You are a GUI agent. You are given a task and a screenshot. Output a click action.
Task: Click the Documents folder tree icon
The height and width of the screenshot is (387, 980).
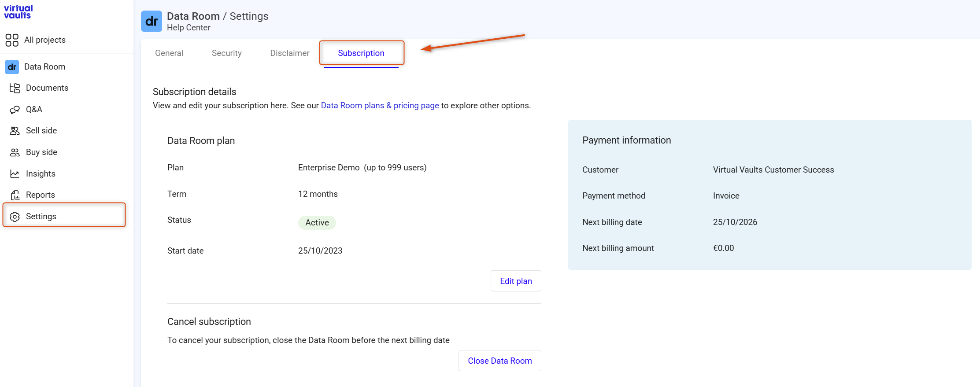pos(15,88)
